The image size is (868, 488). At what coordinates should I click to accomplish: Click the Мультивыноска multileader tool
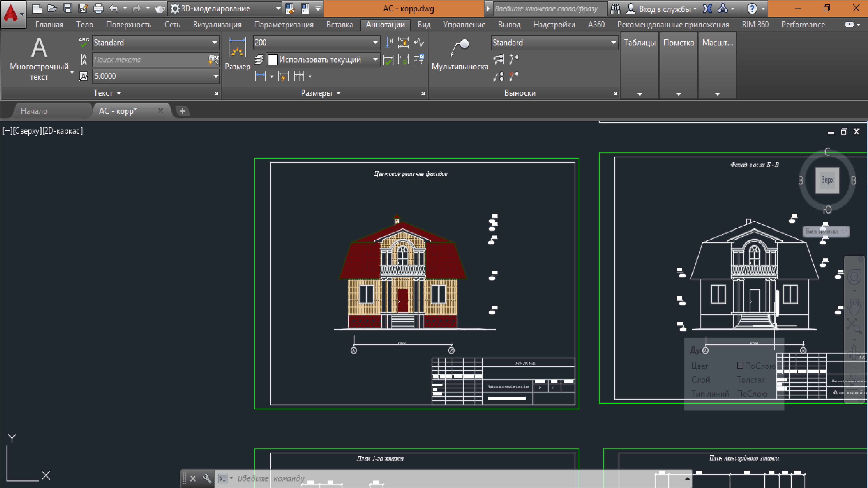tap(460, 55)
